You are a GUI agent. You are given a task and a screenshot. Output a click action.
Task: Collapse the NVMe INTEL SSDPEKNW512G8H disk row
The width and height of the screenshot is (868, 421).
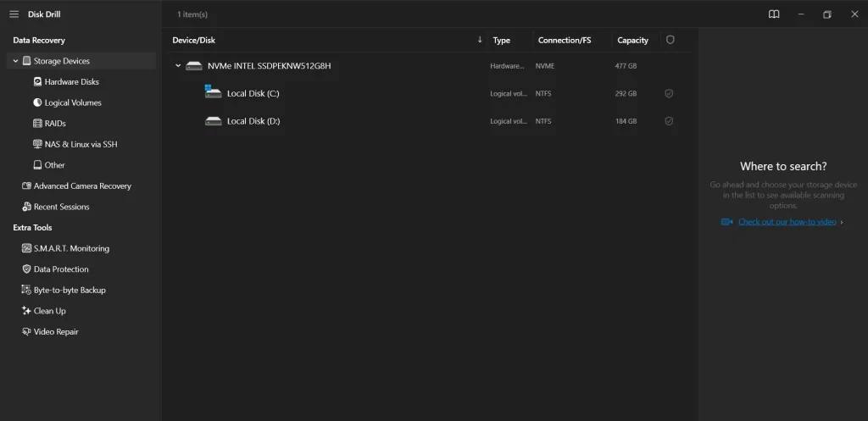178,66
